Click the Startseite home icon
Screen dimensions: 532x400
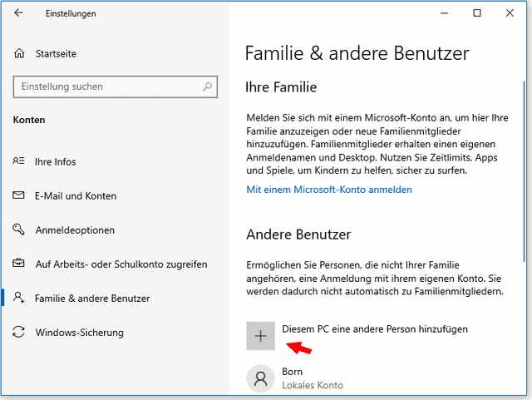[x=19, y=54]
